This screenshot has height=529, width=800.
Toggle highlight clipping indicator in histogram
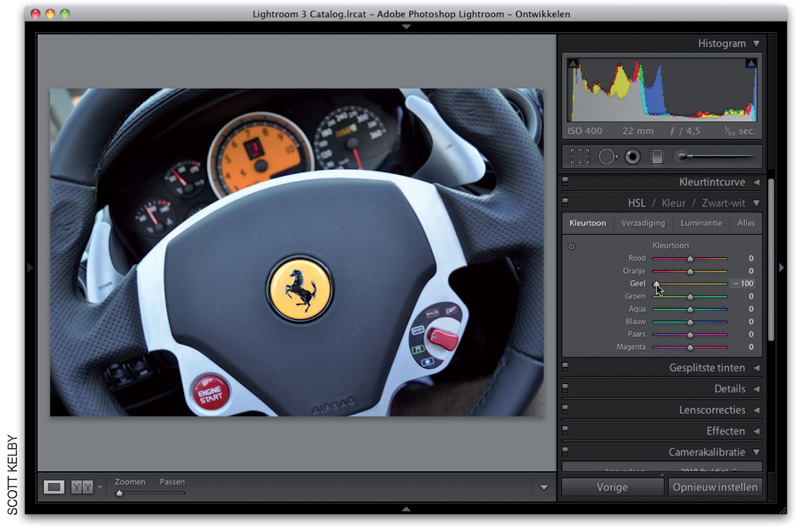click(751, 64)
